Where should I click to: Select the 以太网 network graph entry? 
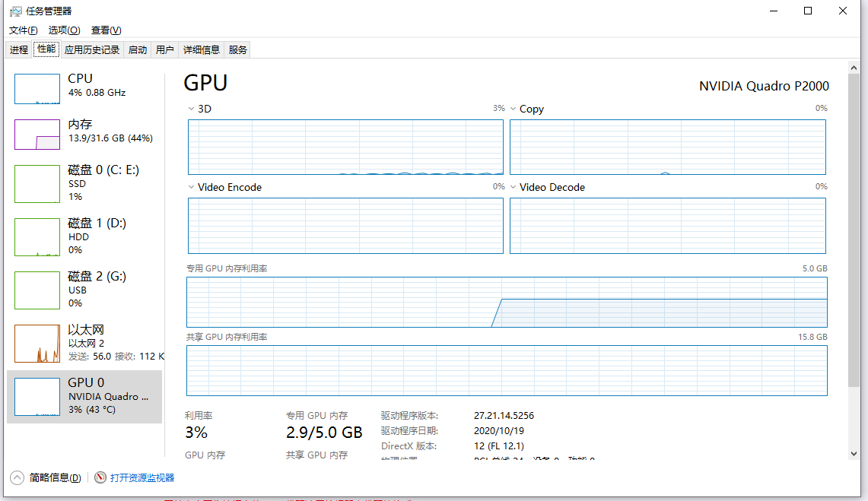(x=84, y=342)
